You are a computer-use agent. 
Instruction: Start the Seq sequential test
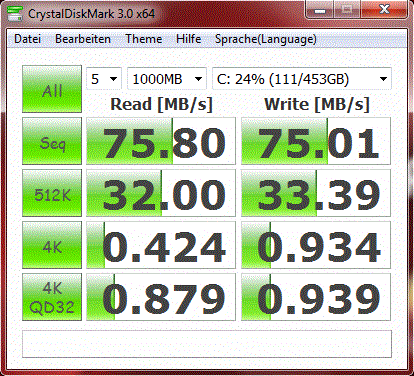[52, 141]
